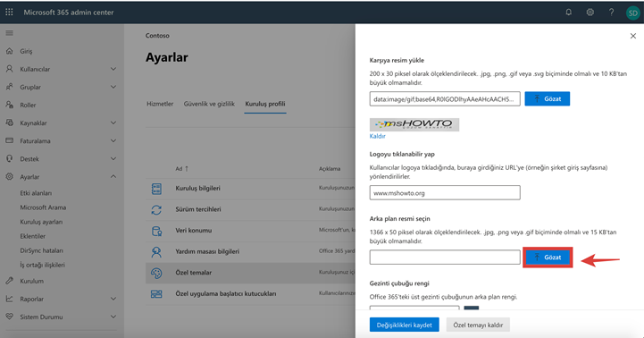Click the Kurulum wrench icon
This screenshot has height=338, width=644.
click(x=10, y=281)
